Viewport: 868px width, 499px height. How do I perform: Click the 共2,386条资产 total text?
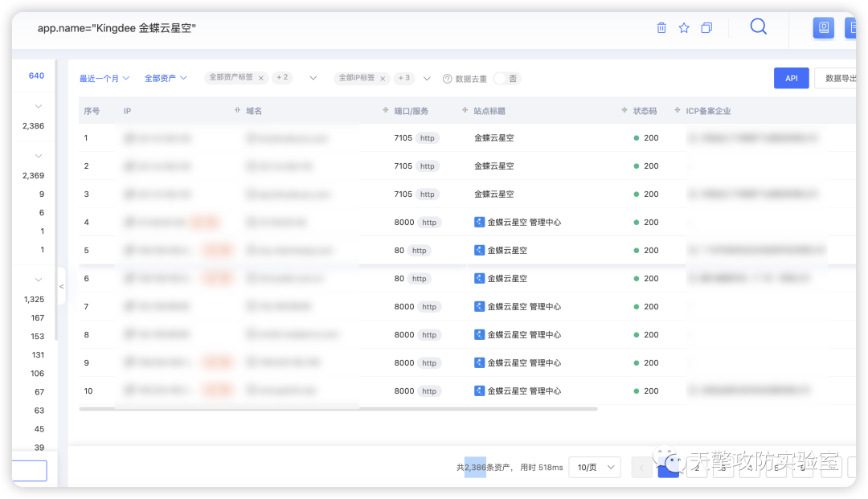pyautogui.click(x=483, y=468)
